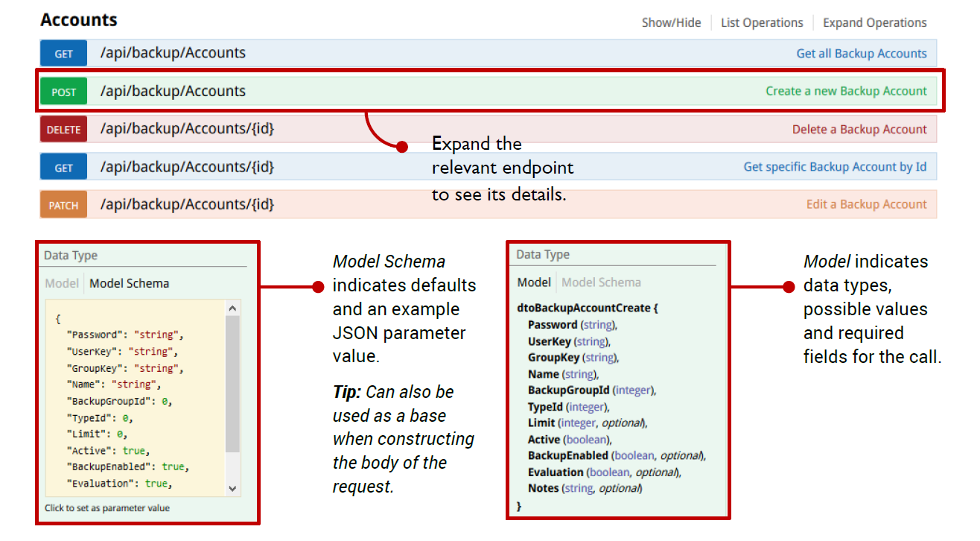Click the List Operations link

(x=762, y=22)
